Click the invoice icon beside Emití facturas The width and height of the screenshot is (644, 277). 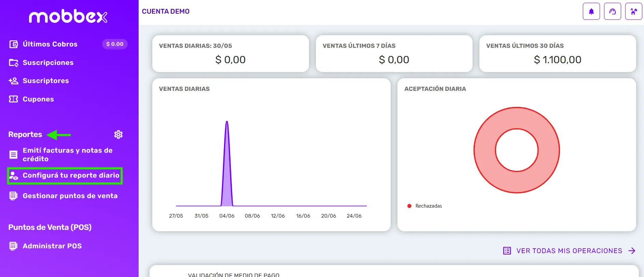(x=13, y=155)
